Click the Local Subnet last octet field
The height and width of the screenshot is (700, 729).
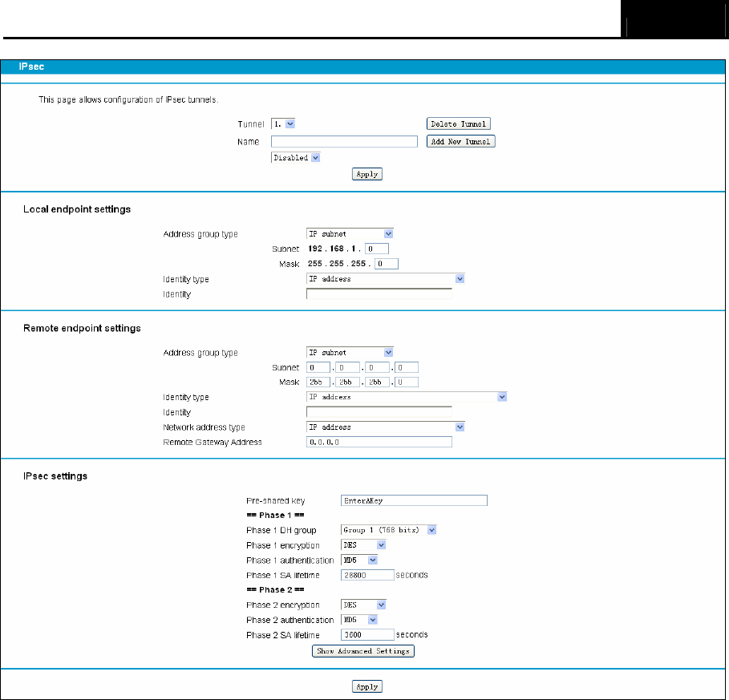[377, 249]
